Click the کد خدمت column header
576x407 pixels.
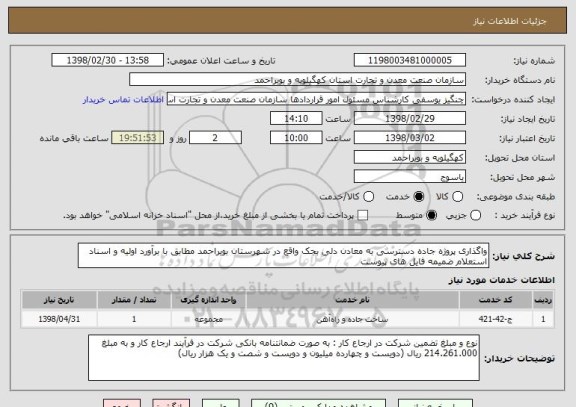[496, 300]
